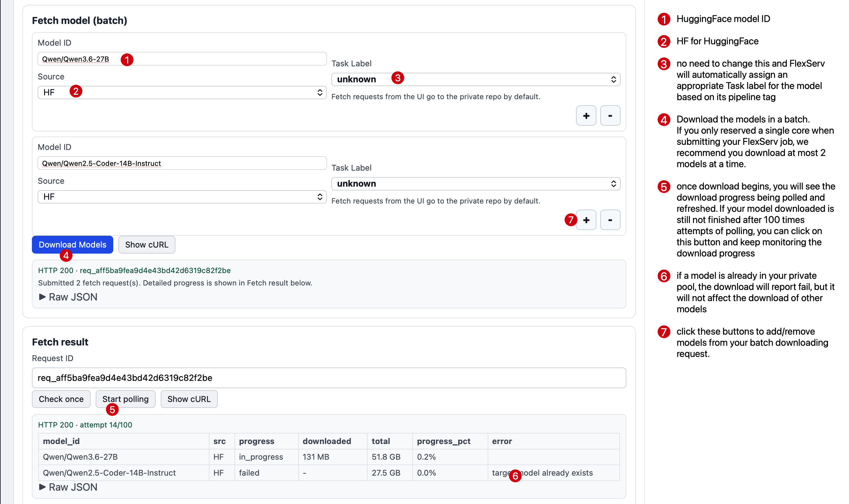Click the 131 MB downloaded cell
Screen dimensions: 849x504
[333, 457]
